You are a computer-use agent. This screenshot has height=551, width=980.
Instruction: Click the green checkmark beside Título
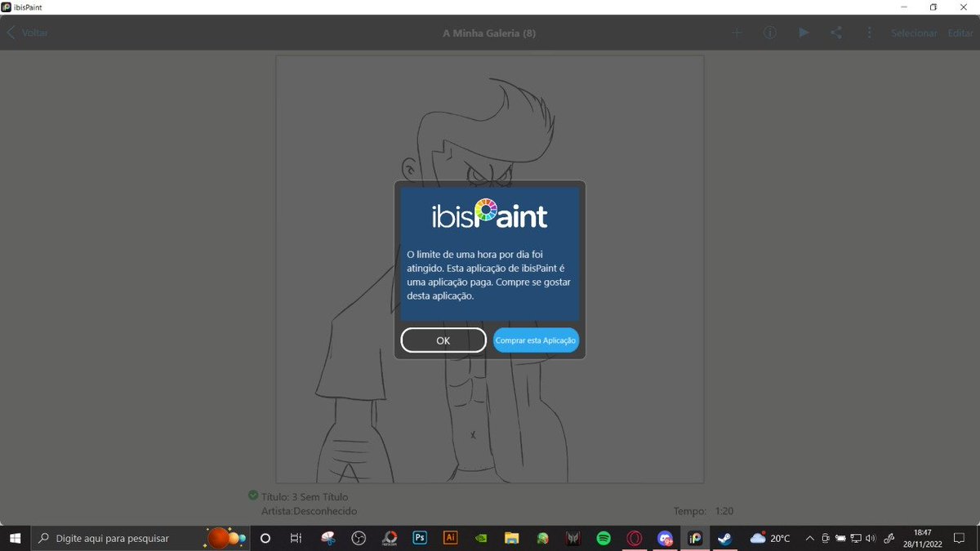tap(253, 495)
